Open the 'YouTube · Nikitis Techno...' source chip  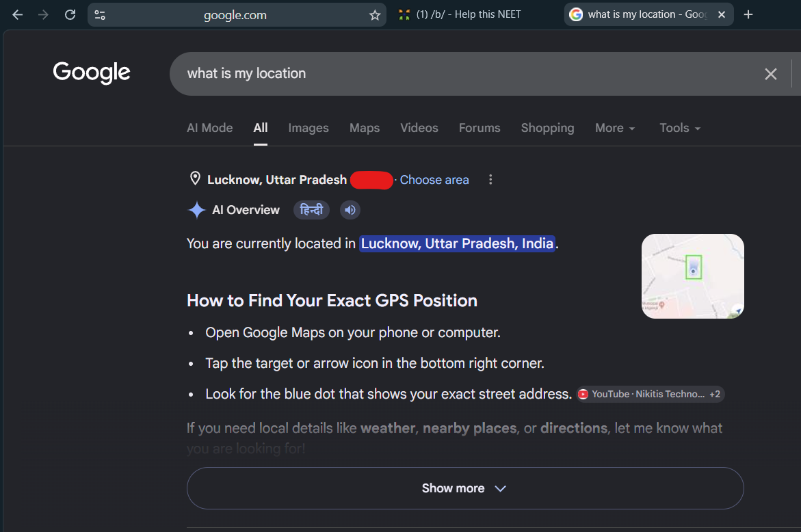651,394
